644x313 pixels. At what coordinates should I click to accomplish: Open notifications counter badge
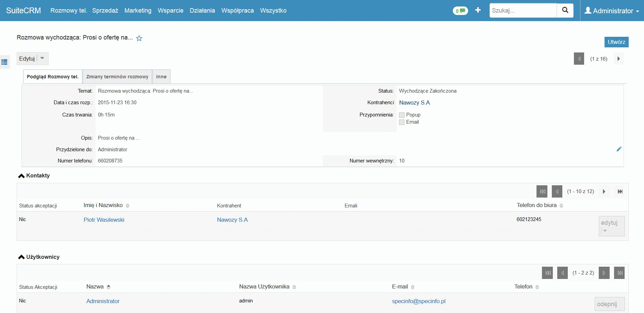point(460,11)
